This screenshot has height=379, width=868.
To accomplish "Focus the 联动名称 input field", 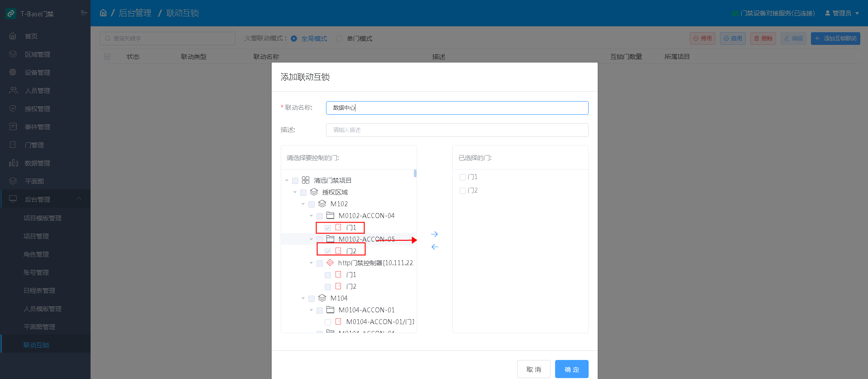I will [x=457, y=108].
